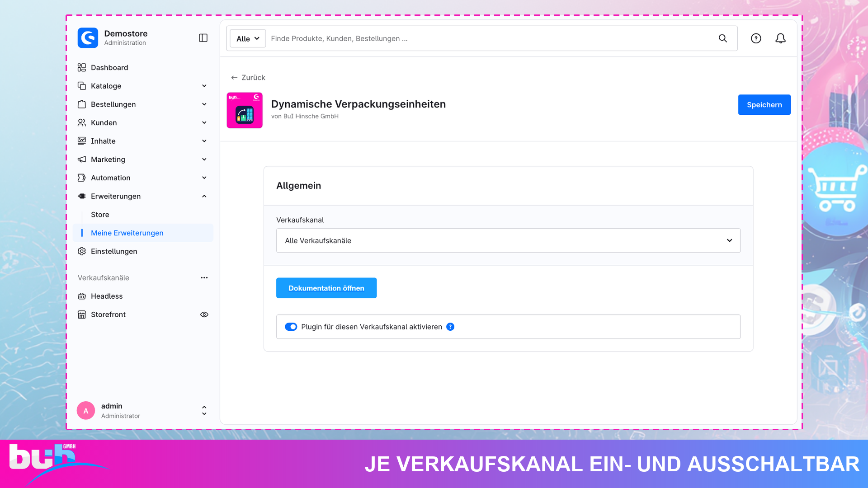The height and width of the screenshot is (488, 868).
Task: Click the help icon next to plugin toggle
Action: pyautogui.click(x=450, y=327)
